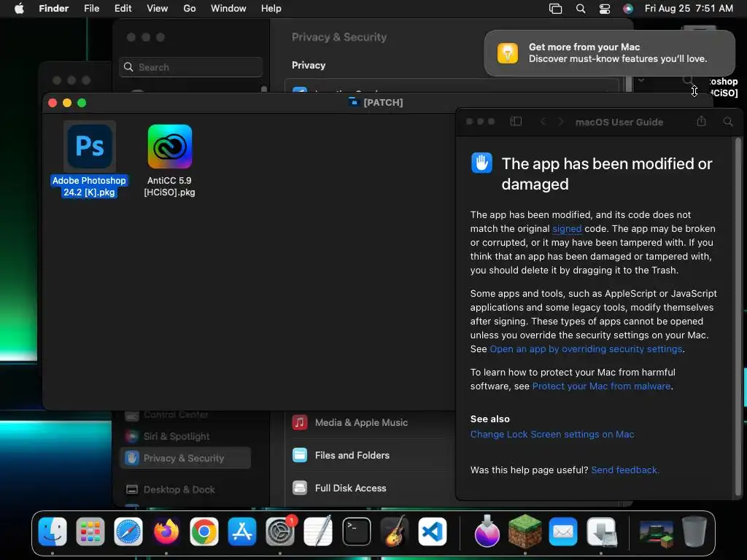Open the File menu

pyautogui.click(x=91, y=9)
